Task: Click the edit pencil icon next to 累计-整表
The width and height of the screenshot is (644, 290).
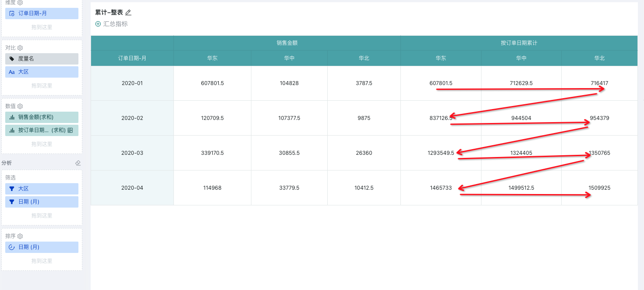Action: pyautogui.click(x=128, y=13)
